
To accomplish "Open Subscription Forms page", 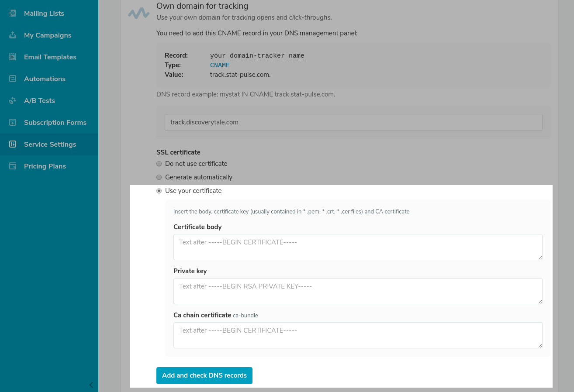I will point(49,122).
